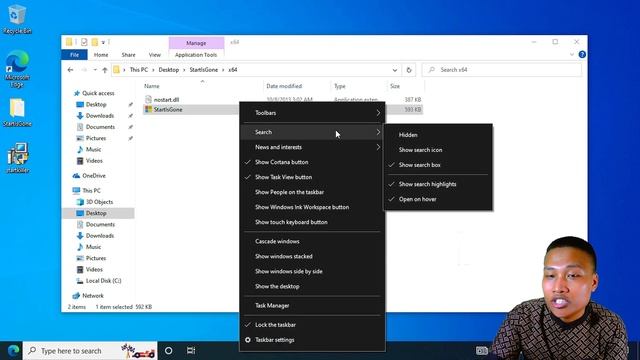Select Show search box option
The image size is (640, 360).
click(438, 165)
